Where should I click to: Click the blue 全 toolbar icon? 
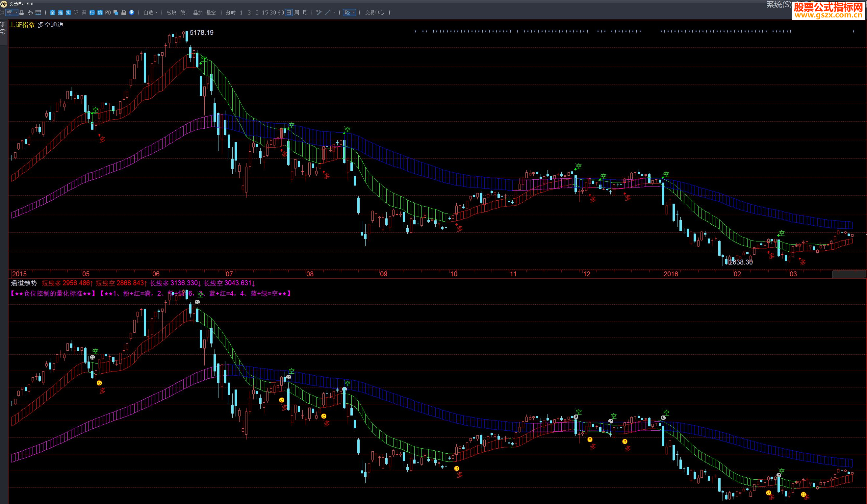click(53, 13)
